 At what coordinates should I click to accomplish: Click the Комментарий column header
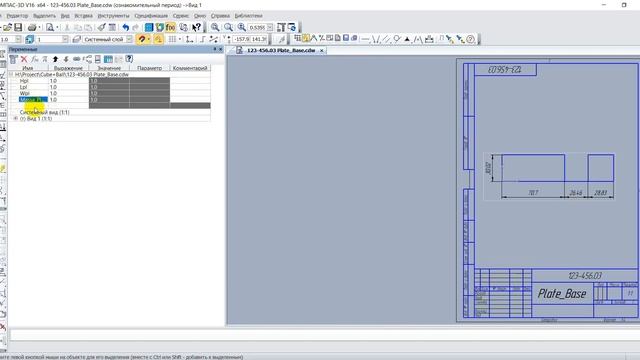(x=190, y=68)
